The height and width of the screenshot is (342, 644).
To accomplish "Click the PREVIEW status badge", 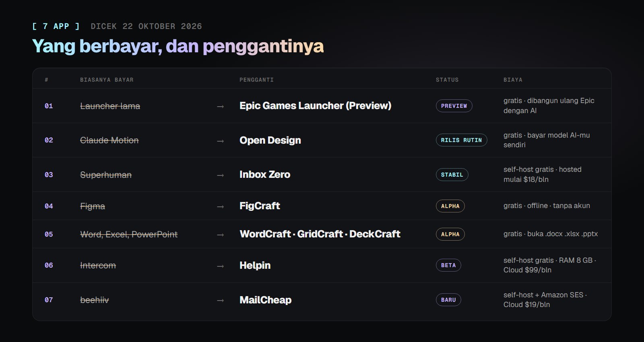I will click(x=454, y=106).
